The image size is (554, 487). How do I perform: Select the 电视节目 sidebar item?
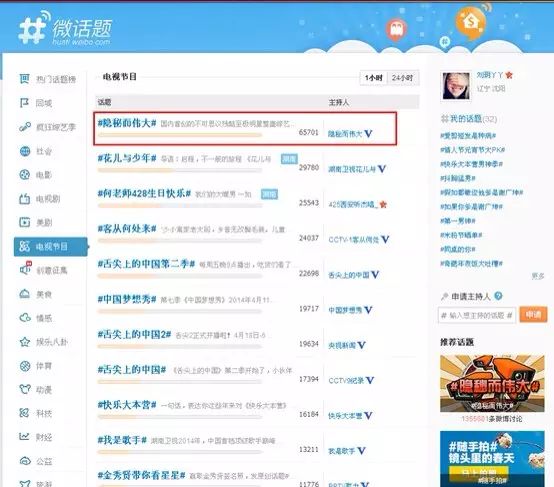[51, 246]
